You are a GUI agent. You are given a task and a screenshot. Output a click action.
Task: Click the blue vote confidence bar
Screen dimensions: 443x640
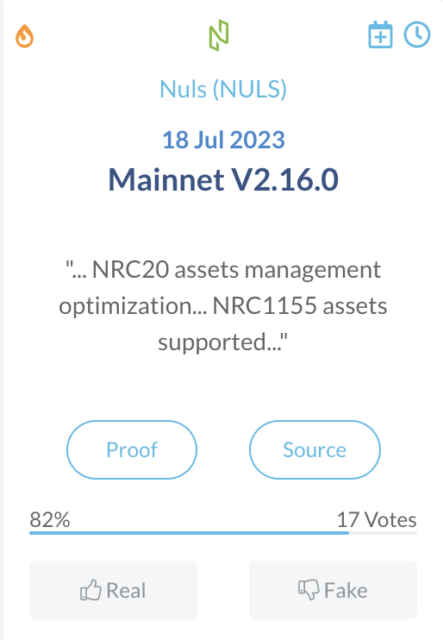[x=189, y=533]
